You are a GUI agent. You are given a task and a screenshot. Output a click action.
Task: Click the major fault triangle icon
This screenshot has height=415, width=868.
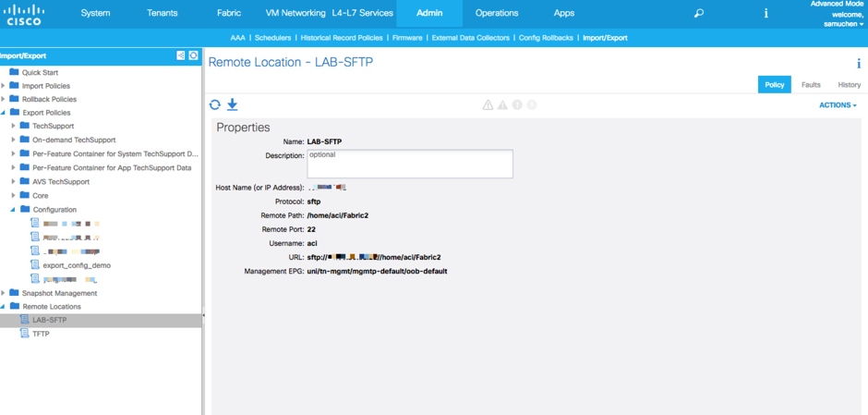point(502,104)
